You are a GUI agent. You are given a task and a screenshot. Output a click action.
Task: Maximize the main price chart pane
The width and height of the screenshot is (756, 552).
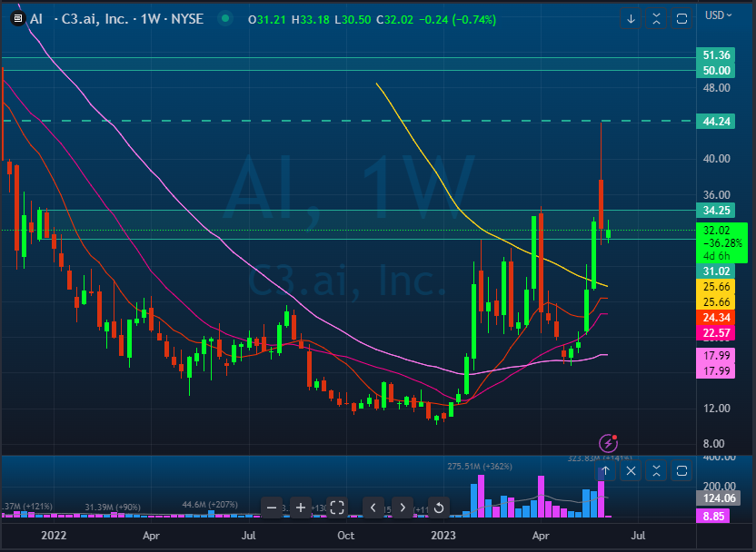point(681,19)
